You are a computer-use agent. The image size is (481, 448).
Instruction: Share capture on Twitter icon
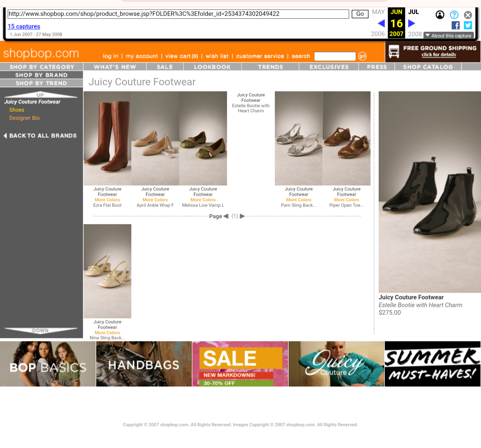click(x=468, y=25)
